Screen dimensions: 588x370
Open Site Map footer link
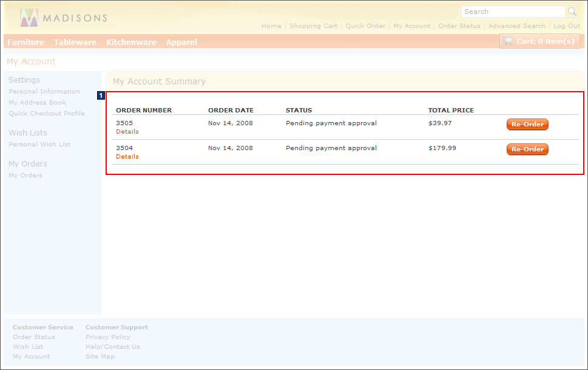click(x=100, y=357)
